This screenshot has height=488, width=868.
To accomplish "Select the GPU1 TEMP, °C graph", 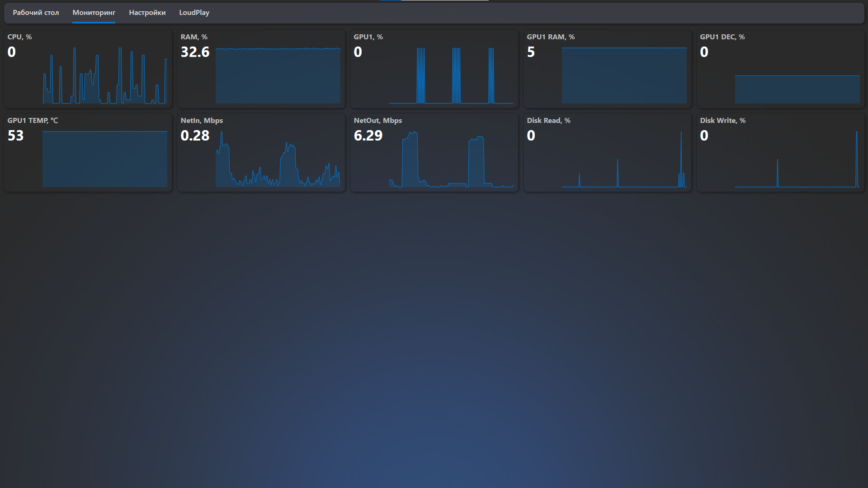I will tap(105, 159).
